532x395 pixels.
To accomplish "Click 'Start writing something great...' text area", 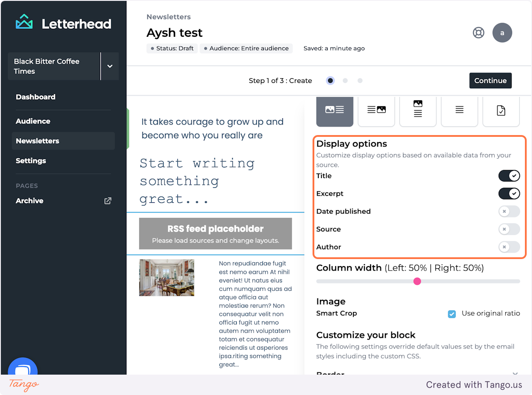I will coord(197,181).
